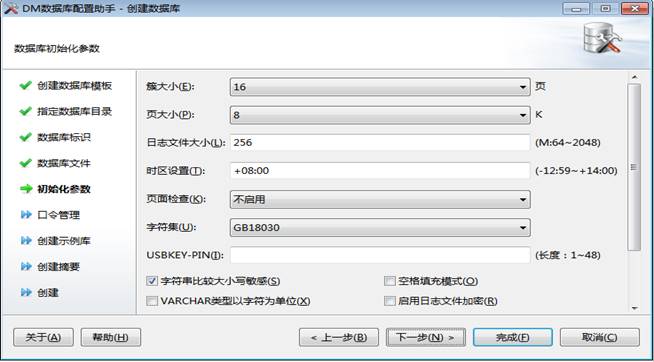Click blue arrow icon beside 创建示例库
Image resolution: width=654 pixels, height=362 pixels.
26,241
